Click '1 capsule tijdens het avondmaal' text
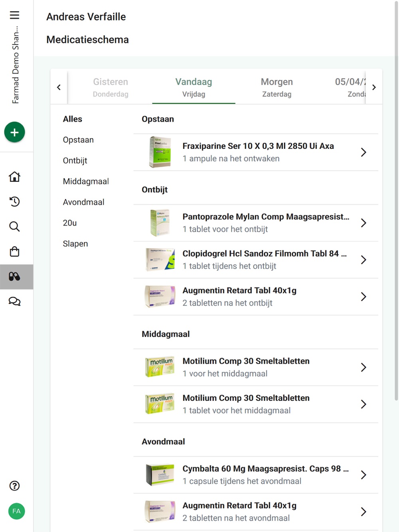Viewport: 399px width, 532px height. coord(242,481)
